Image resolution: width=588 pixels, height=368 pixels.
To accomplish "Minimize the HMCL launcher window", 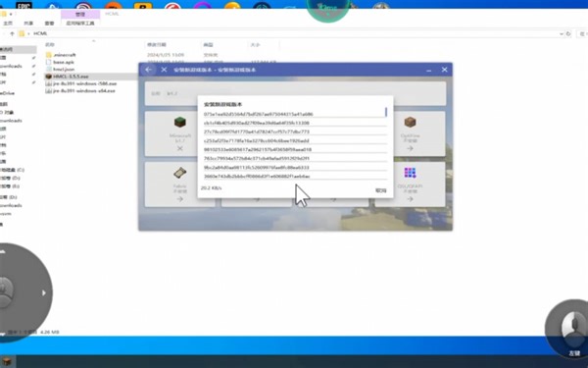I will tap(428, 70).
